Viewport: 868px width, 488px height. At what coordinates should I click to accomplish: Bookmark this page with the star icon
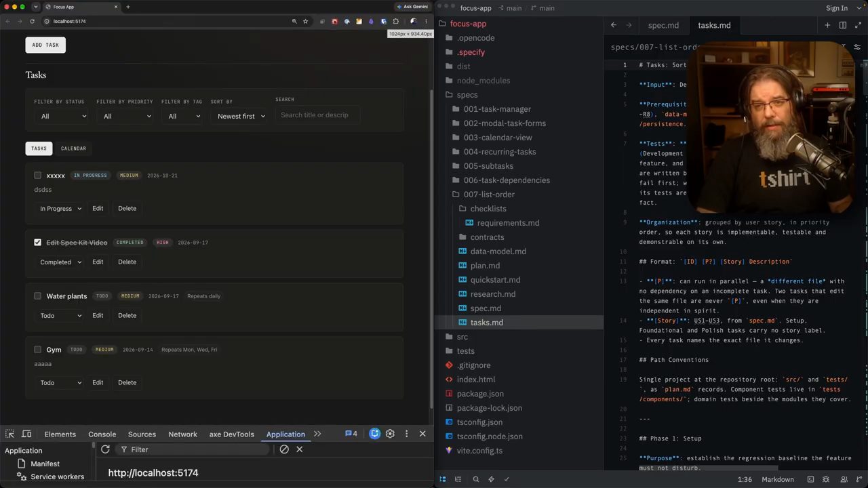coord(306,21)
